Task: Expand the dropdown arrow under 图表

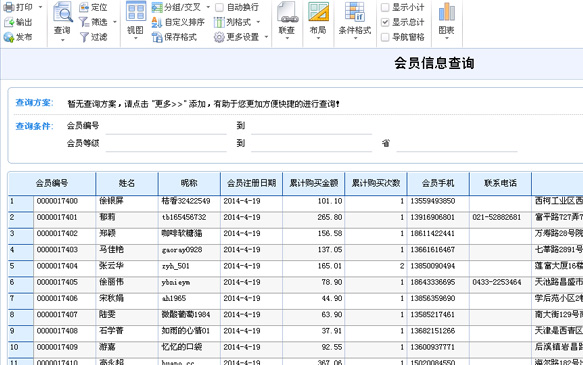Action: 447,38
